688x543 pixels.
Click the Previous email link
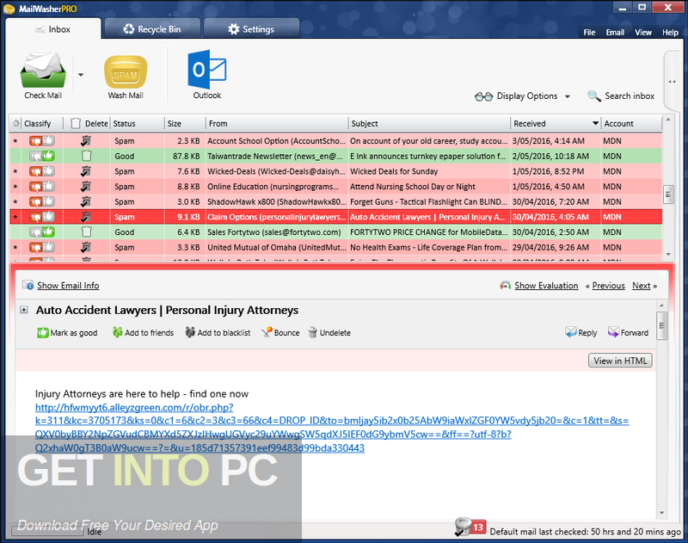(x=608, y=286)
